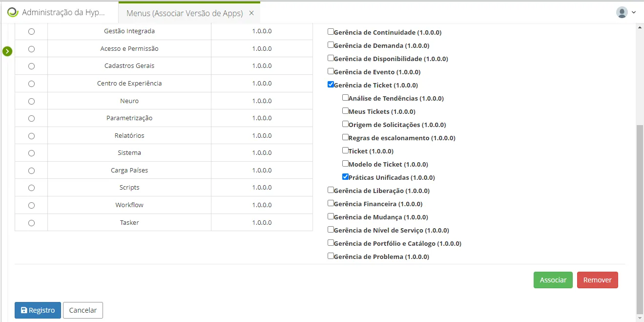
Task: Select the Workflow radio button
Action: (x=32, y=205)
